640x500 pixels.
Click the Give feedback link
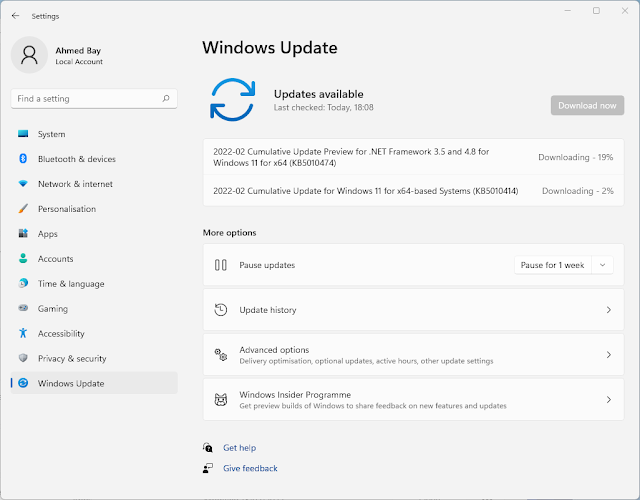250,468
